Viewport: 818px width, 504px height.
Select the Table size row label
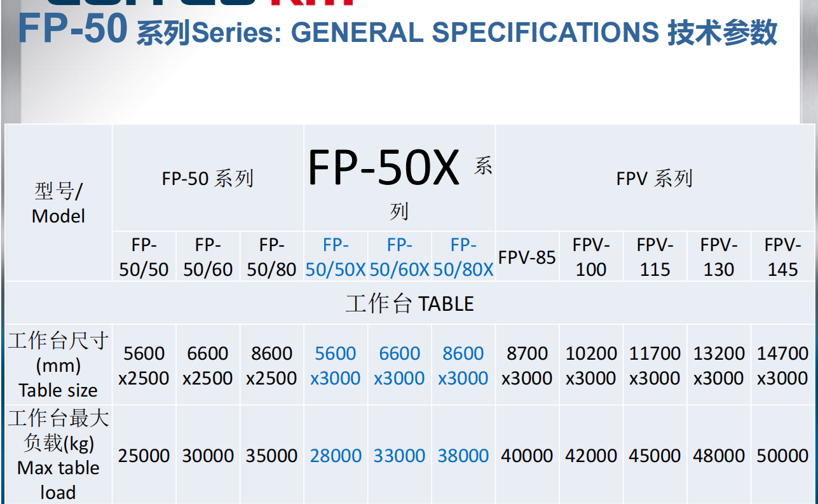[58, 365]
